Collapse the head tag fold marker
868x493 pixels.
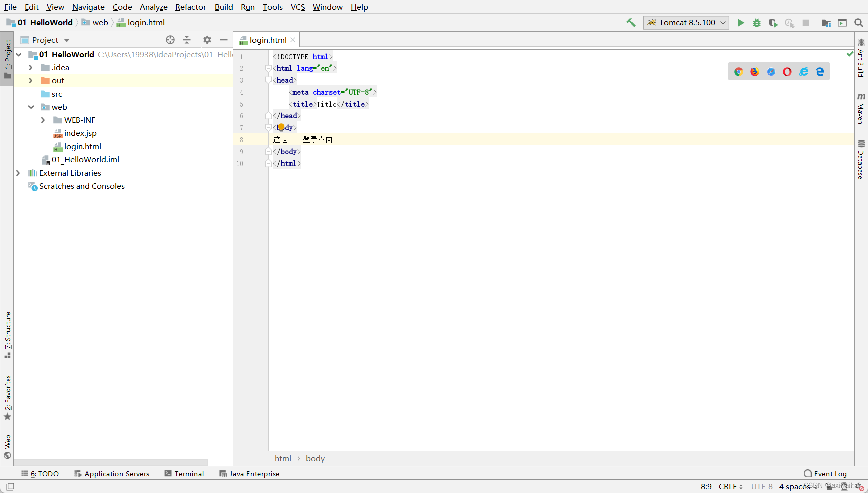click(x=268, y=80)
